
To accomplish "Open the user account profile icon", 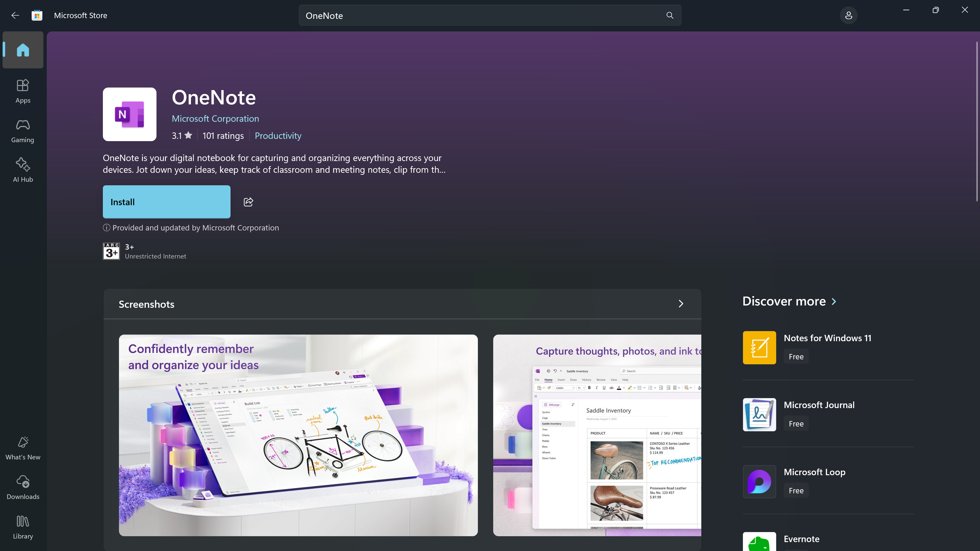I will (x=848, y=15).
